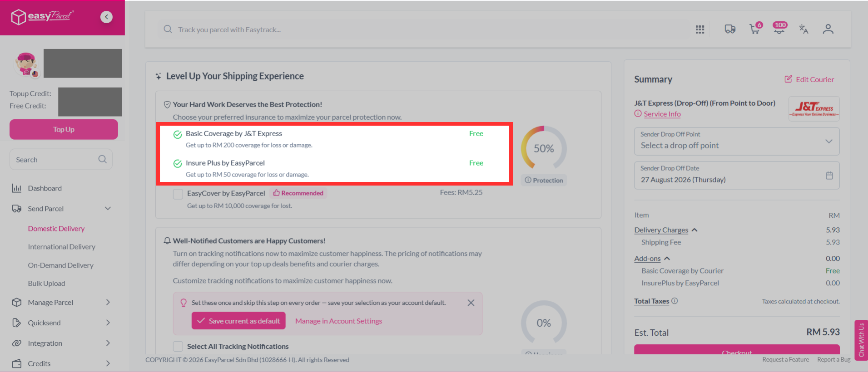This screenshot has height=372, width=868.
Task: Open Bulk Upload
Action: point(47,284)
